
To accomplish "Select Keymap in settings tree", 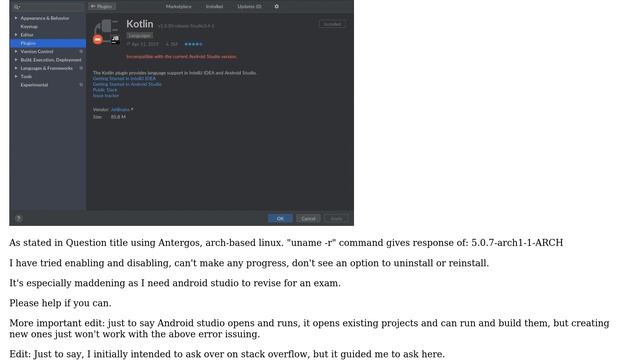I will coord(29,27).
